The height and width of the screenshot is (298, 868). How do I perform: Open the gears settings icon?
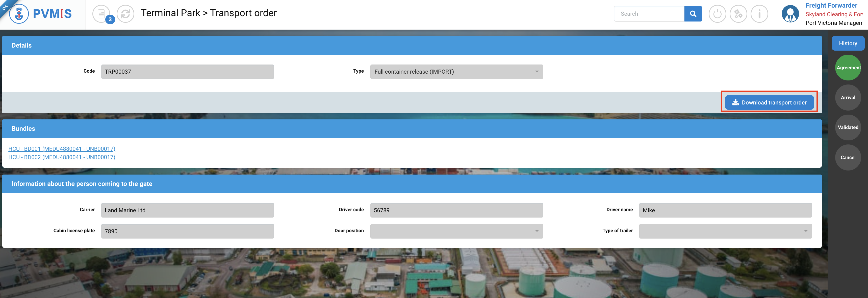tap(738, 14)
